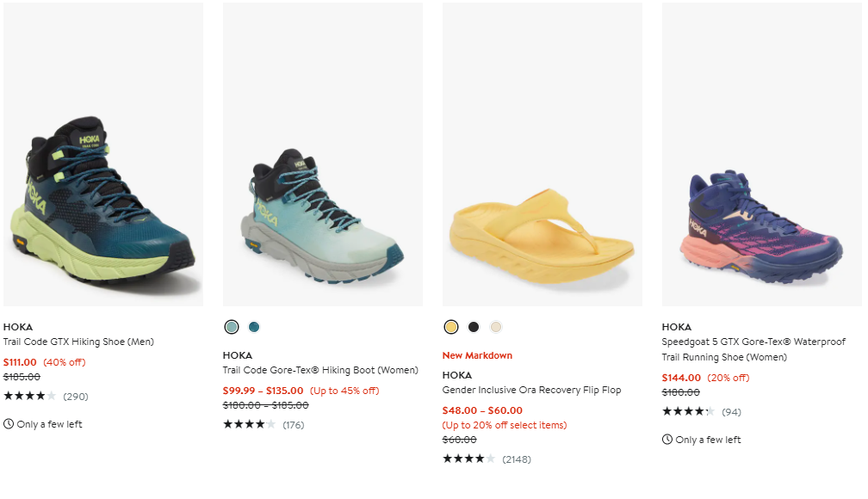Click the $144.00 sale price
Viewport: 868px width, 499px height.
(x=680, y=378)
